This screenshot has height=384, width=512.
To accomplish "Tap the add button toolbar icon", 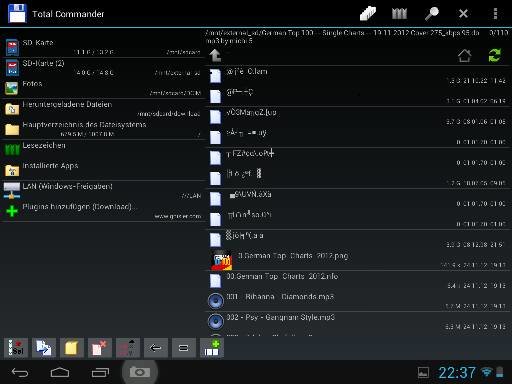I will point(211,348).
